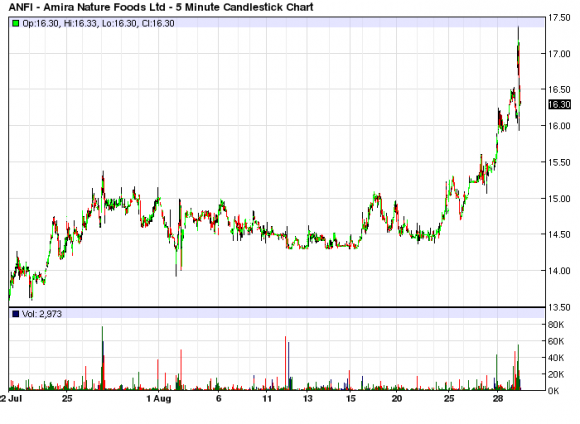The width and height of the screenshot is (580, 424).
Task: Click the 17.50 price axis label
Action: (x=559, y=18)
